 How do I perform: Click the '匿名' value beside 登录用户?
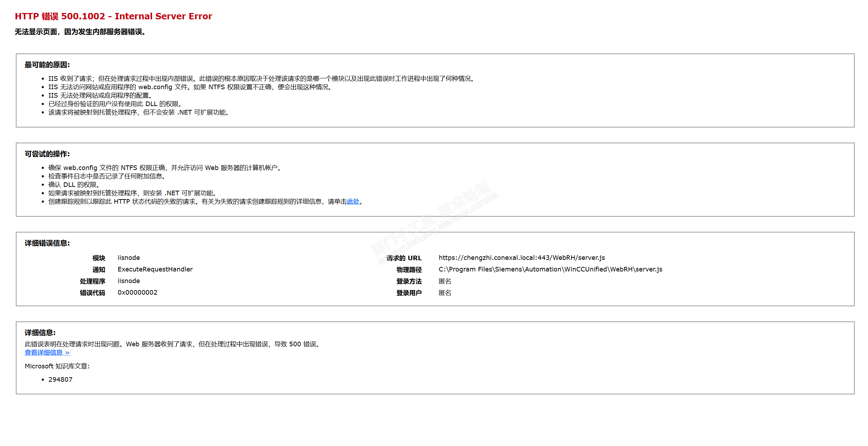[445, 293]
